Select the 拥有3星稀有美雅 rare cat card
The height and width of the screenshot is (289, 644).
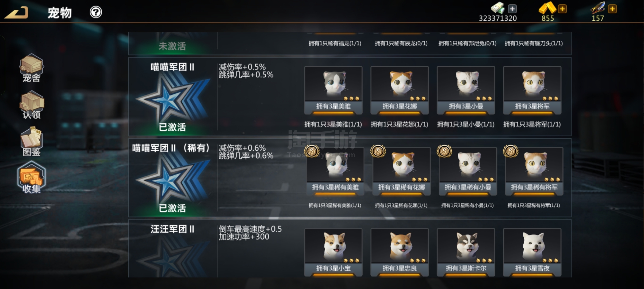coord(335,172)
